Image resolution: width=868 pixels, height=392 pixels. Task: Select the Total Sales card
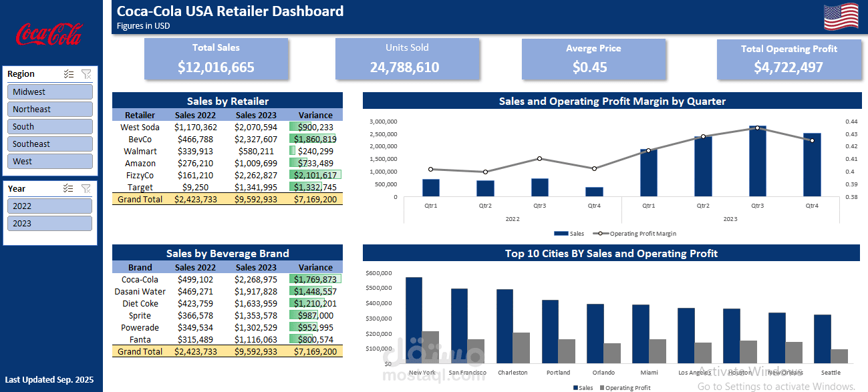(x=216, y=59)
